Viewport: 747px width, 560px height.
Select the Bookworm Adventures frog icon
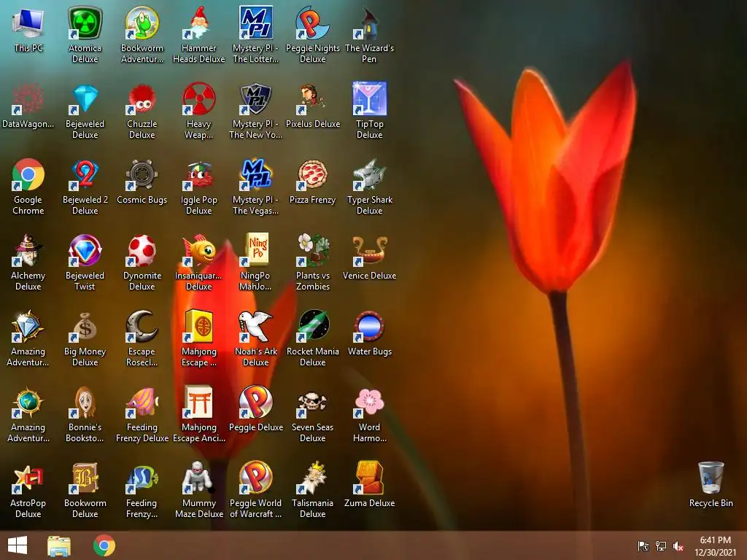(x=142, y=23)
